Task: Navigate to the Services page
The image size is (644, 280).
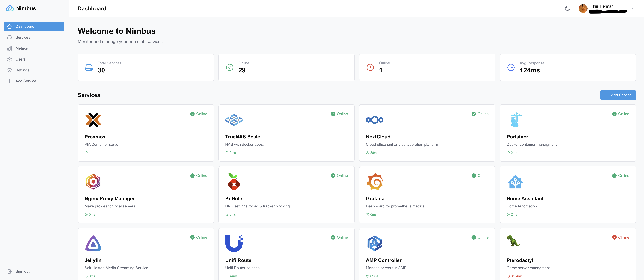Action: tap(23, 37)
